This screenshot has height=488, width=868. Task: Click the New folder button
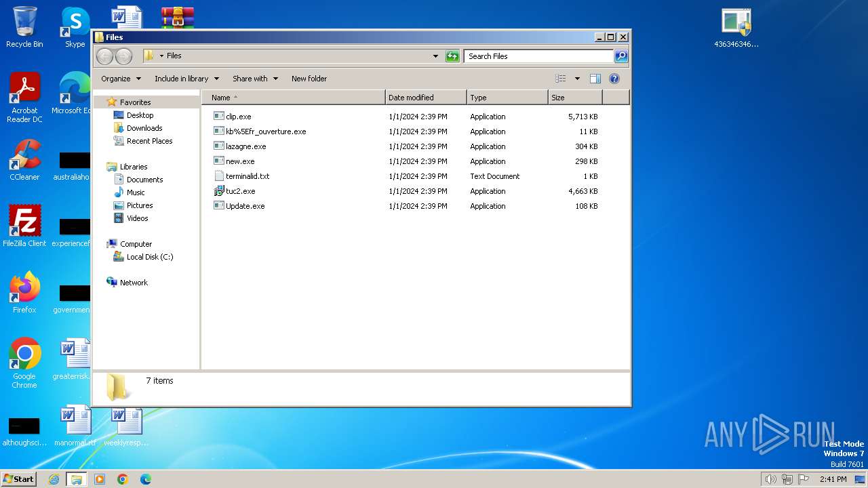(x=309, y=79)
